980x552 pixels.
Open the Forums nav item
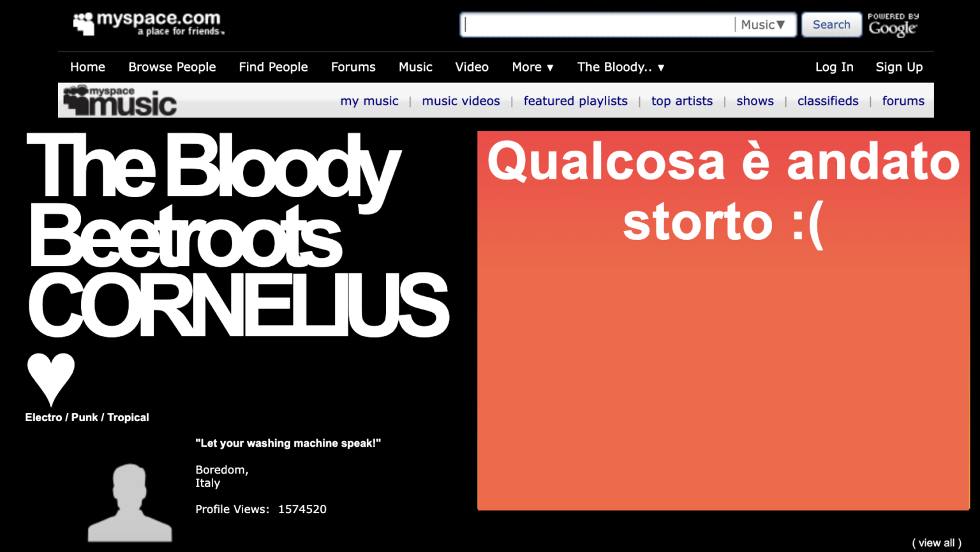[x=353, y=67]
